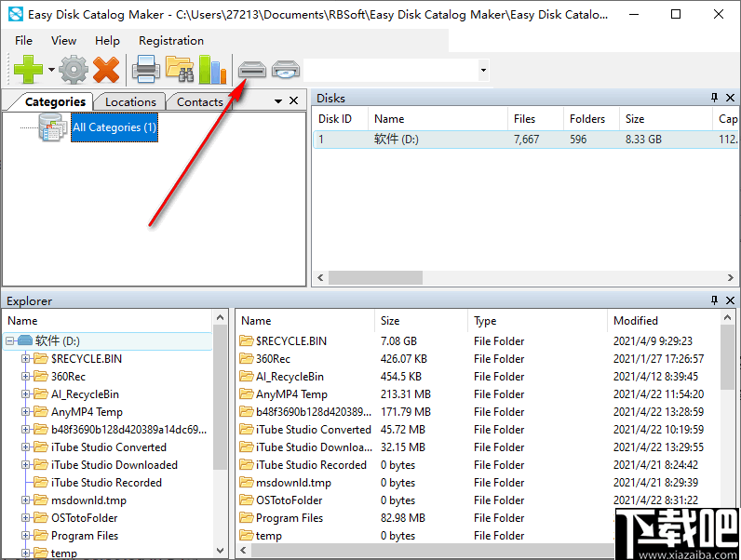Image resolution: width=741 pixels, height=560 pixels.
Task: Sort disks by the Disk ID column
Action: coord(340,119)
